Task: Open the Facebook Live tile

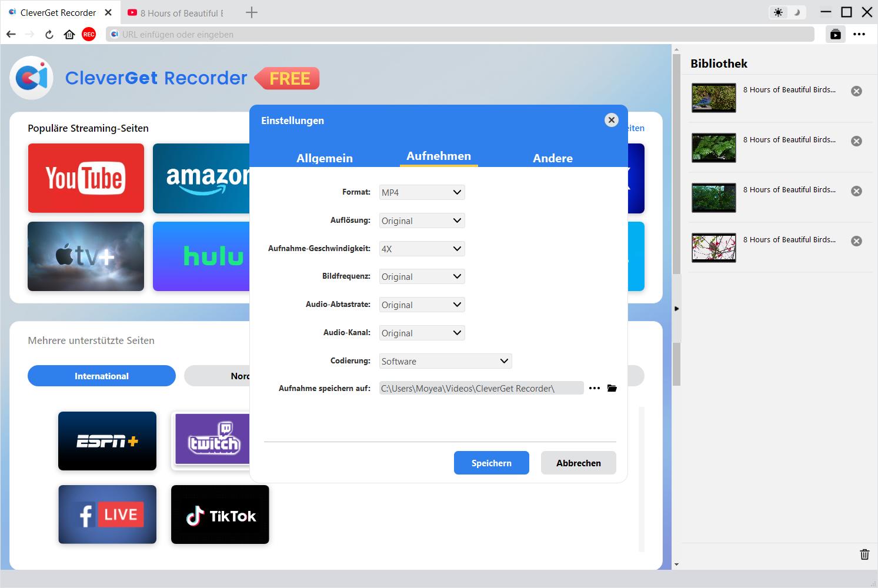Action: point(107,514)
